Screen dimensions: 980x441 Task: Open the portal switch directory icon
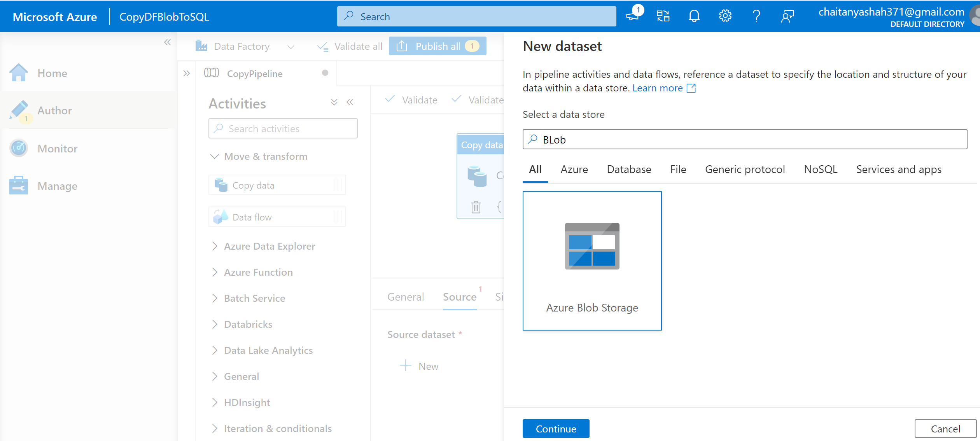point(663,16)
